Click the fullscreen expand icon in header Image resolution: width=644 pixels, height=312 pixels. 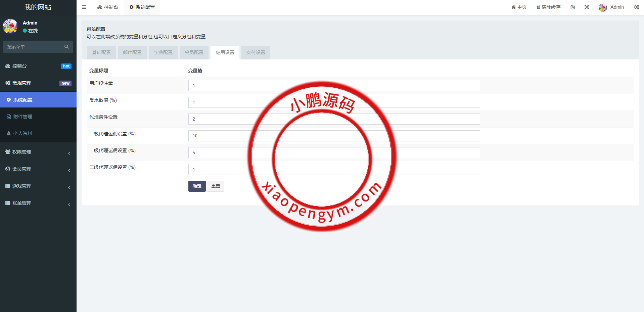point(587,7)
